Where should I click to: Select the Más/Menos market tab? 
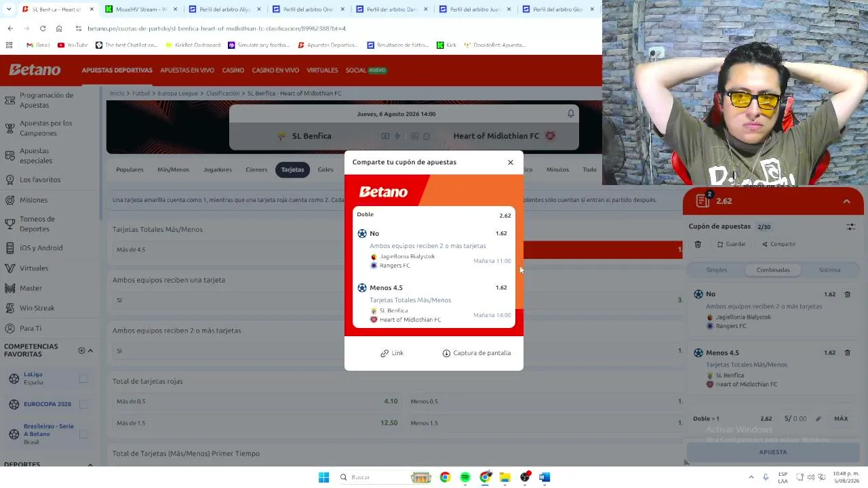coord(174,169)
